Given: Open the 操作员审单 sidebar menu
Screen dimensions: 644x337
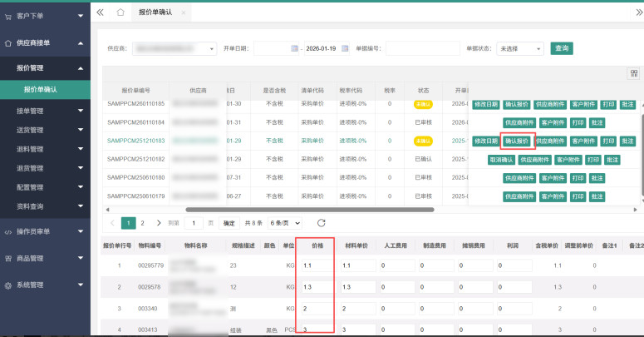Looking at the screenshot, I should coord(45,231).
